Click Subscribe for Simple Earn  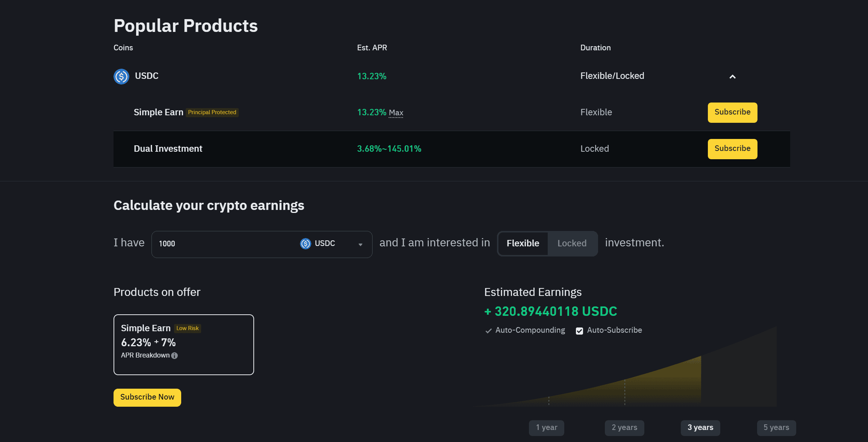pos(732,112)
